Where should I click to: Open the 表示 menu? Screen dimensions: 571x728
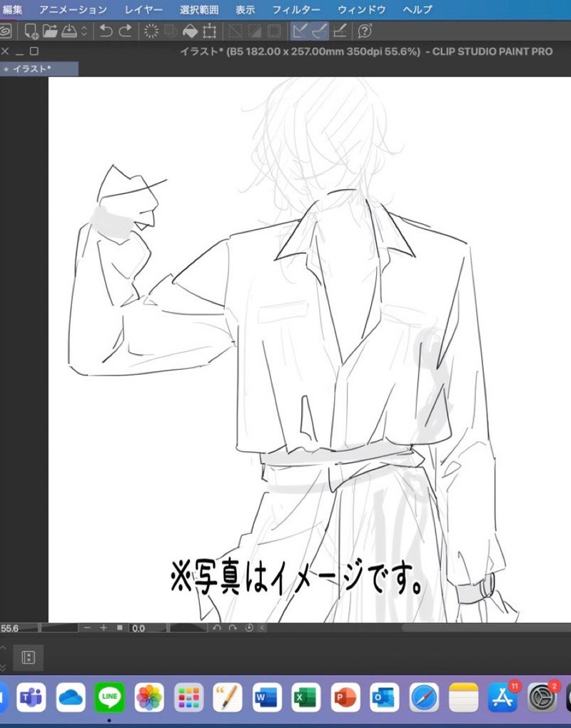pyautogui.click(x=245, y=9)
